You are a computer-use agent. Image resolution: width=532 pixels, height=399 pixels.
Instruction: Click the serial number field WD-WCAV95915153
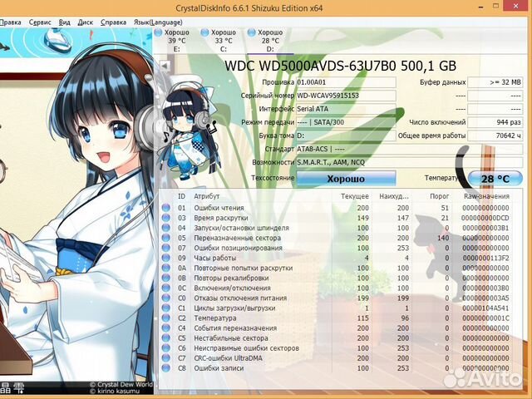point(346,96)
